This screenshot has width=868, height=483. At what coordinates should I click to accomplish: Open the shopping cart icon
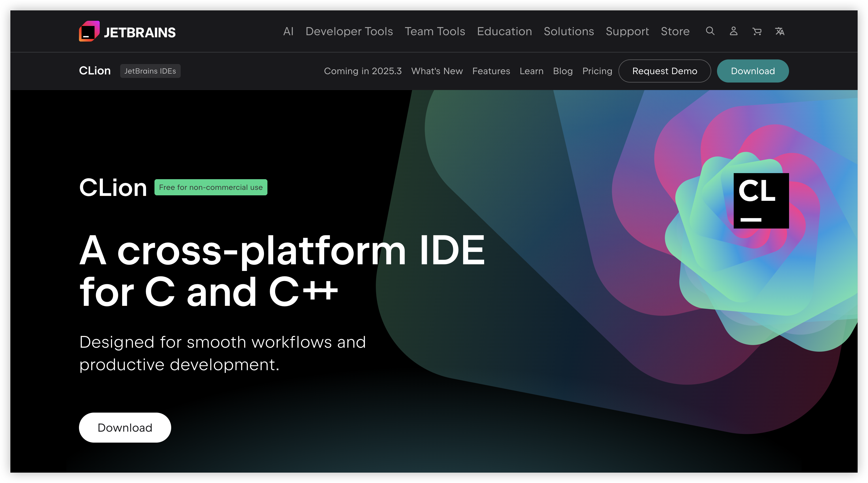tap(757, 31)
